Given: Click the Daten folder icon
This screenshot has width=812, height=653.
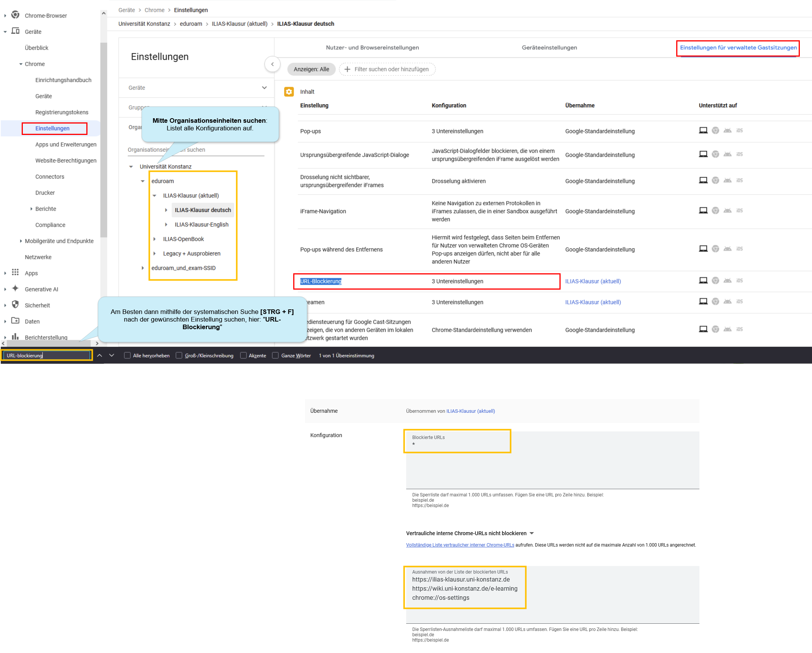Looking at the screenshot, I should tap(15, 320).
